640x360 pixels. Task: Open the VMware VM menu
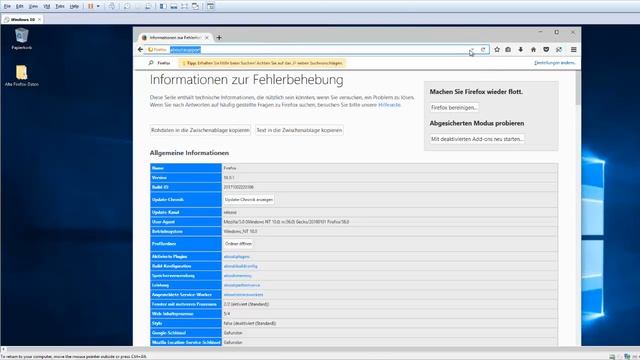click(x=47, y=7)
